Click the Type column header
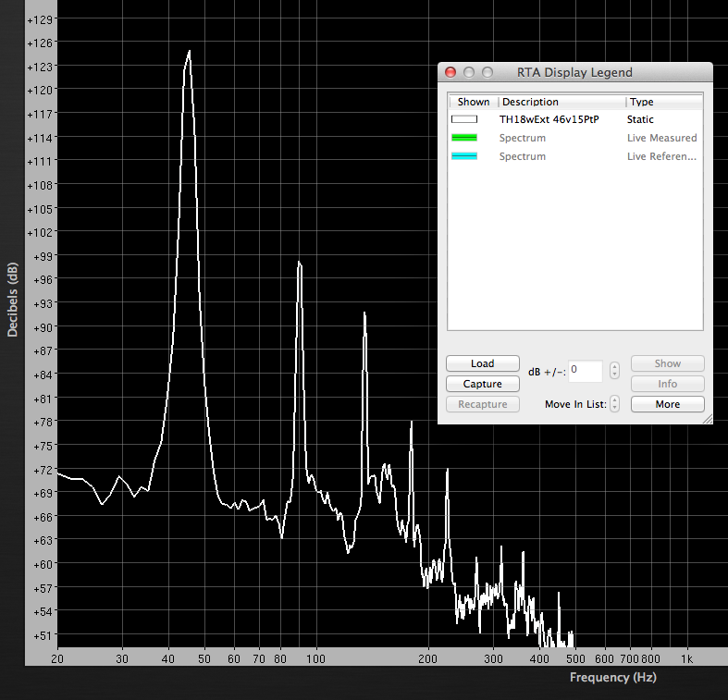 pos(664,102)
